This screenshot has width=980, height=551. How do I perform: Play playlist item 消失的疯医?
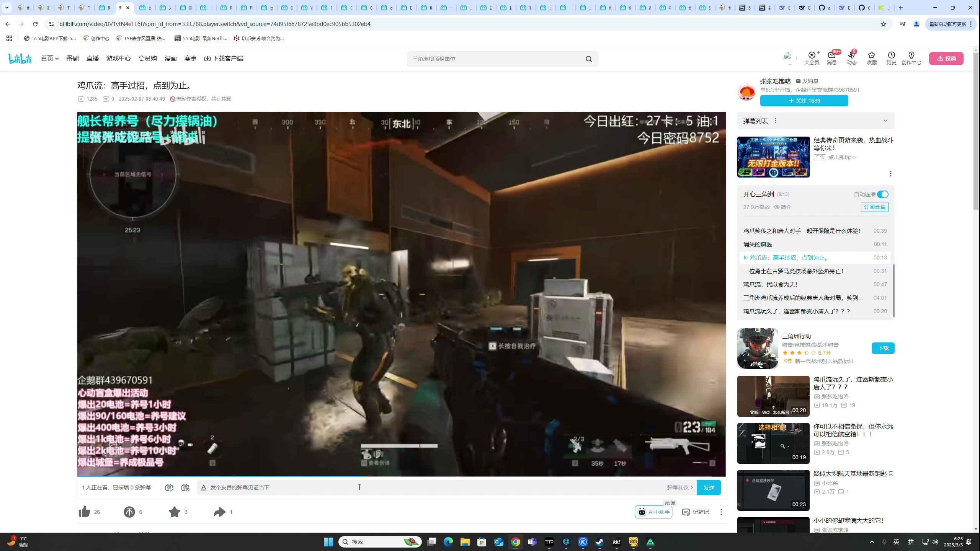(x=815, y=244)
